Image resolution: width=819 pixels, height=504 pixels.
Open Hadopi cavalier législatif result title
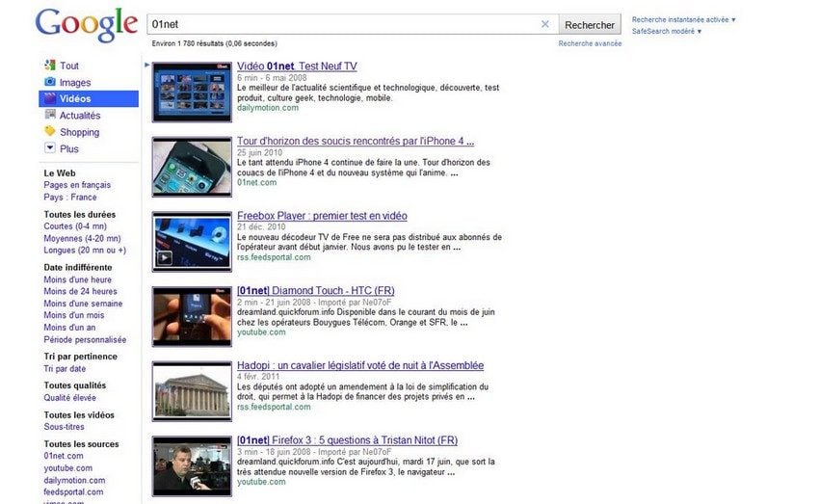360,366
